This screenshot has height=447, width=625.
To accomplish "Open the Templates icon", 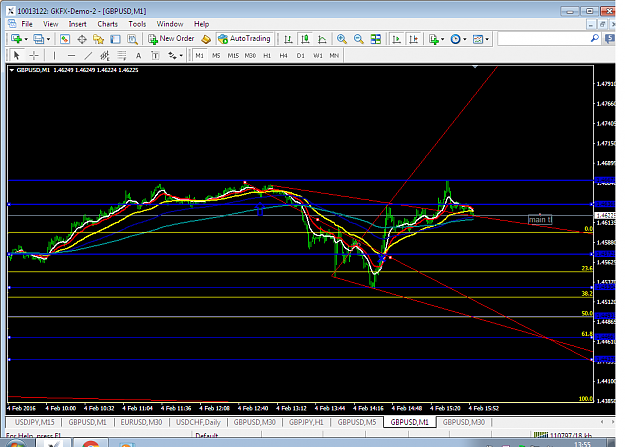I will click(x=478, y=39).
